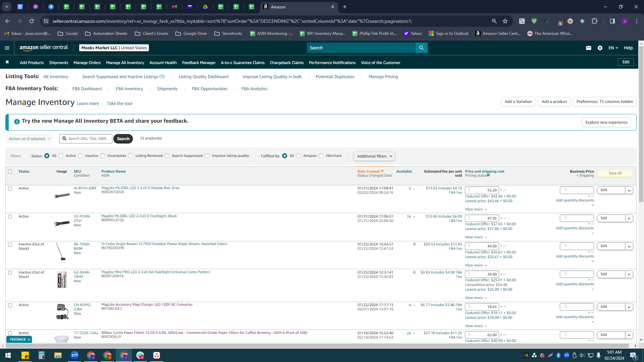Bookmark this page with the star icon
The height and width of the screenshot is (362, 644).
point(505,21)
